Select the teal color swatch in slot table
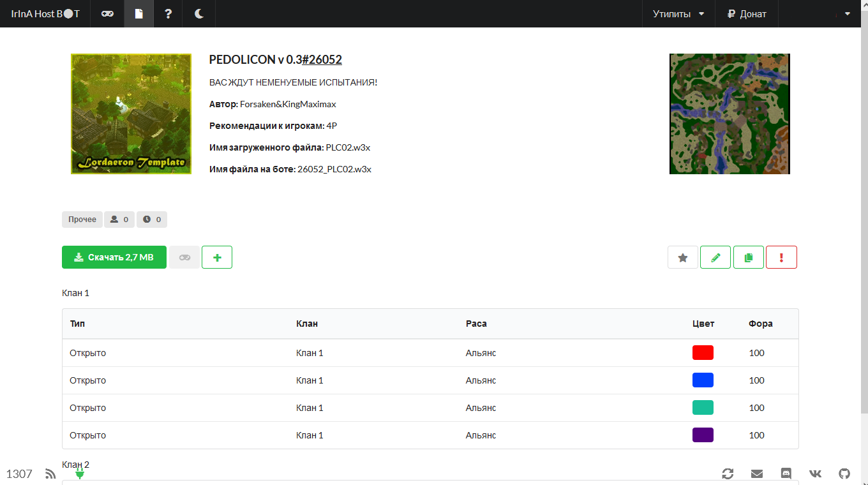Viewport: 868px width, 485px height. tap(703, 408)
